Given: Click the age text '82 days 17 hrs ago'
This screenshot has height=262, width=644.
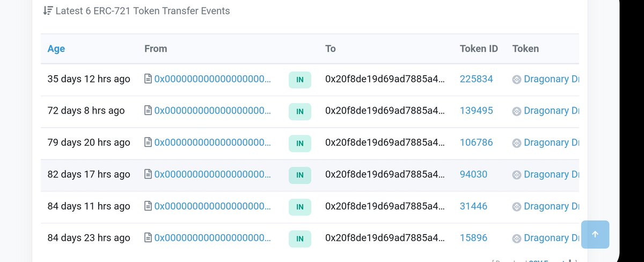Looking at the screenshot, I should pos(89,175).
